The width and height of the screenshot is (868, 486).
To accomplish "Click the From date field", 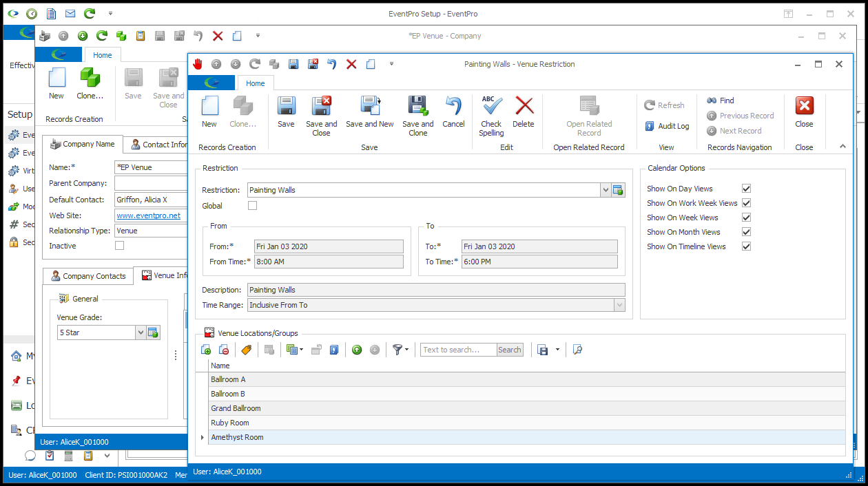I will tap(329, 246).
